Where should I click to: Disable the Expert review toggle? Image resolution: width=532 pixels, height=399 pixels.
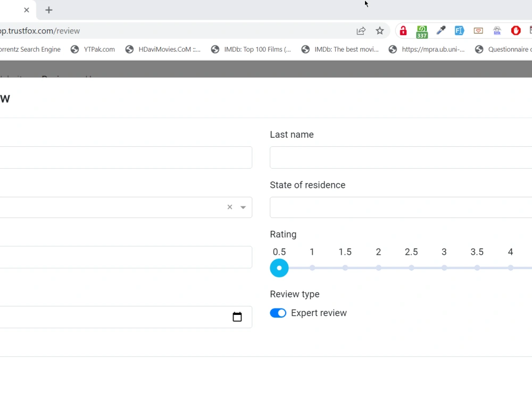click(x=278, y=313)
